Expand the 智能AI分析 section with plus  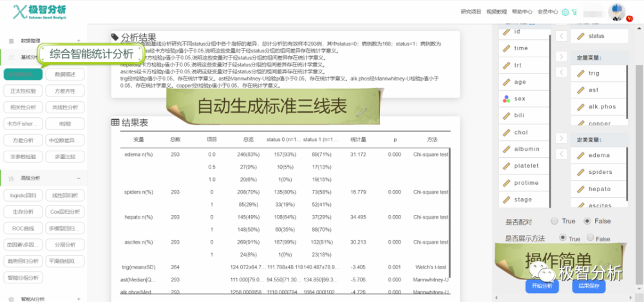tap(79, 299)
